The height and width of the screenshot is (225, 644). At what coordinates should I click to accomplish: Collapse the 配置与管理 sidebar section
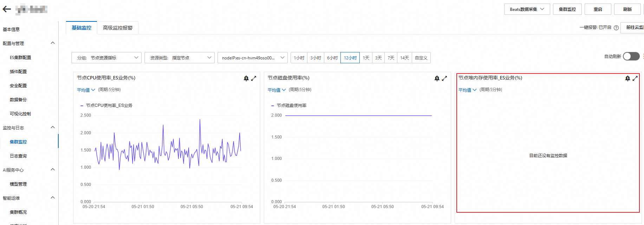[53, 43]
